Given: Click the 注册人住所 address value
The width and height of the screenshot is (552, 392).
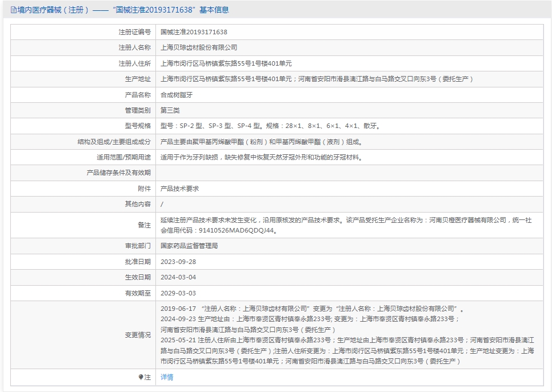Looking at the screenshot, I should tap(226, 63).
